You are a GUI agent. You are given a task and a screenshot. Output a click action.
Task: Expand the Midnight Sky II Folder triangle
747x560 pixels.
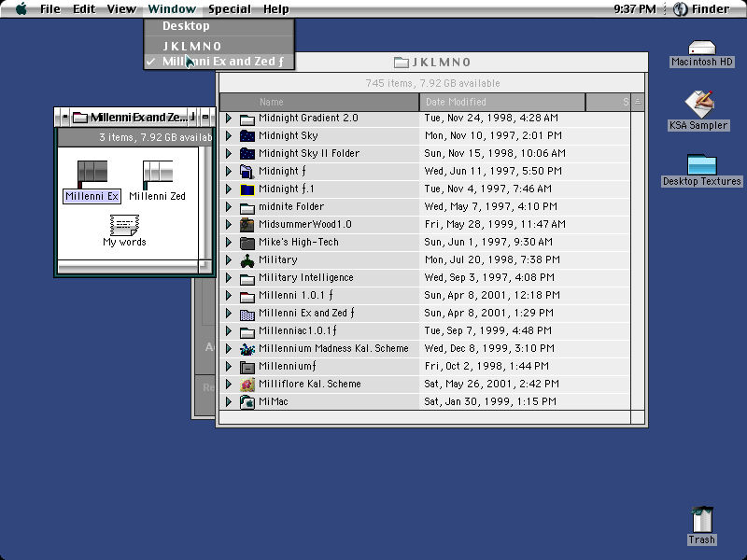pos(229,153)
